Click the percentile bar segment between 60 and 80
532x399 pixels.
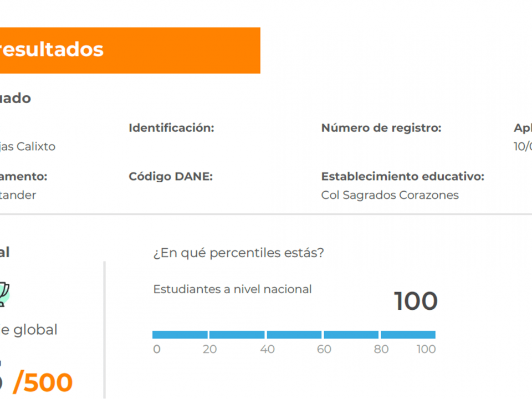[x=351, y=335]
